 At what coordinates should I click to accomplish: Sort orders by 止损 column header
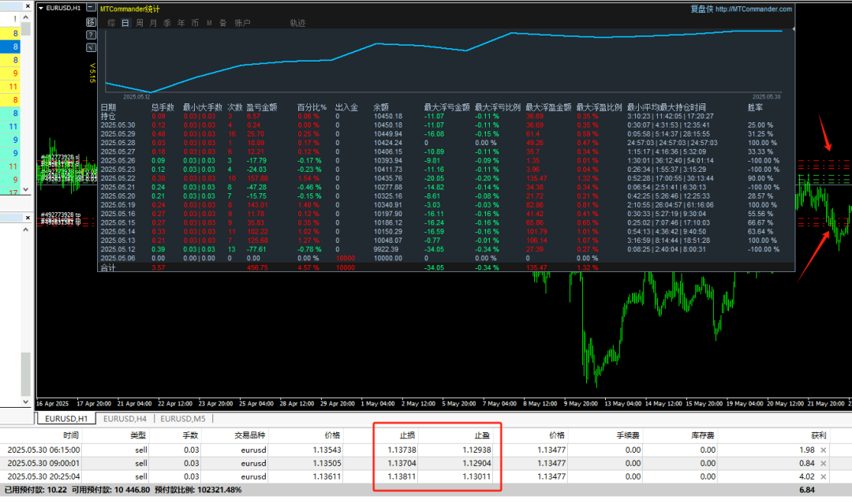click(407, 435)
